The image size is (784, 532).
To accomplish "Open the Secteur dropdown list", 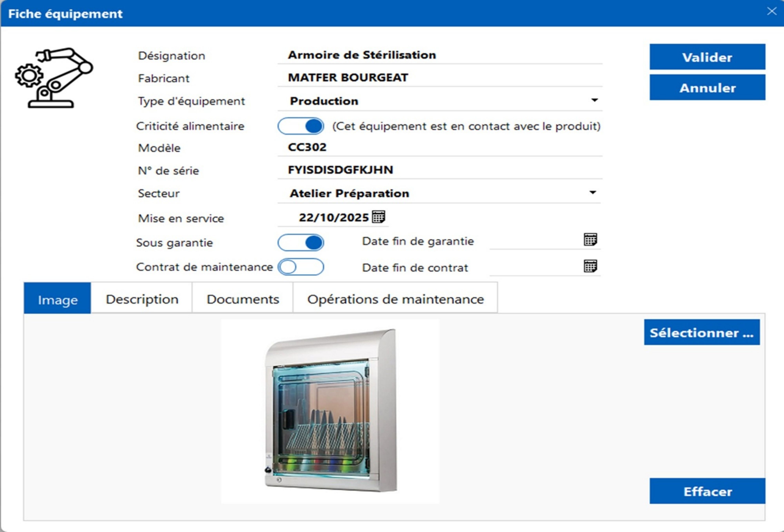I will (x=593, y=193).
